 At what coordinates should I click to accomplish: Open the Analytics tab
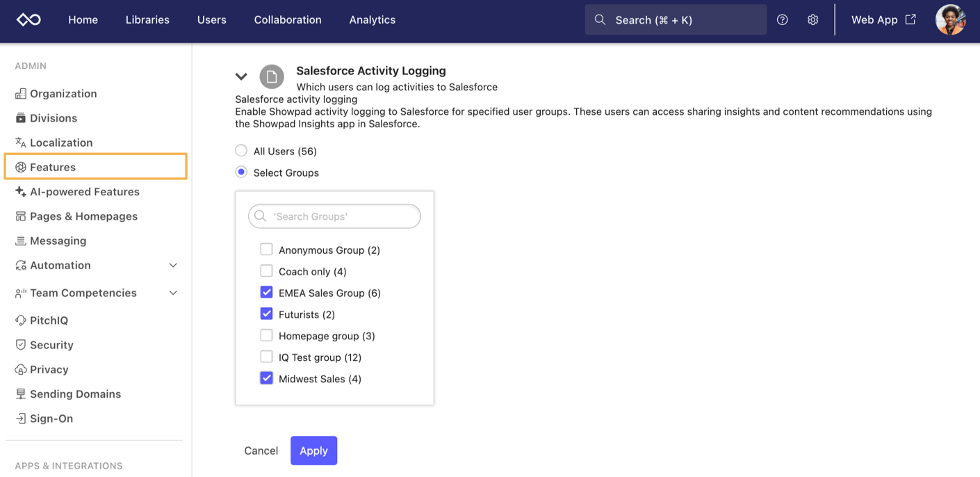pos(372,19)
